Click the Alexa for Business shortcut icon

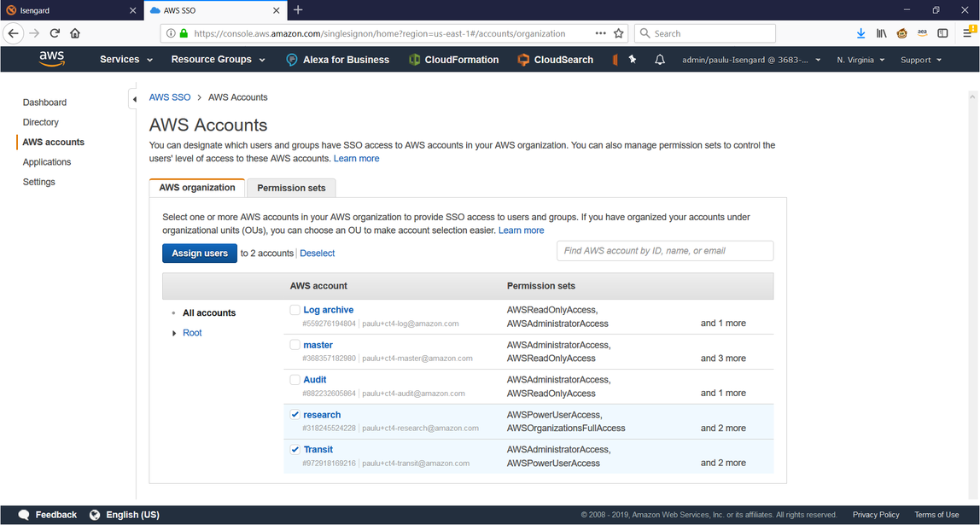[292, 60]
